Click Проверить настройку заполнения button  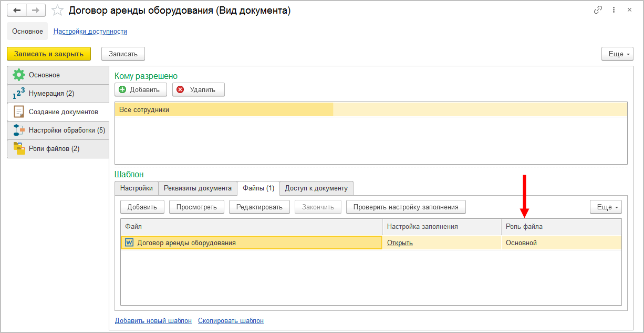[x=406, y=207]
